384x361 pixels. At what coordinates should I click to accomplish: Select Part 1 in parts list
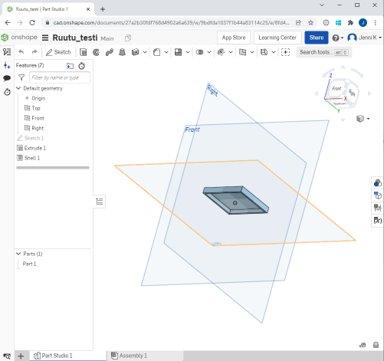pyautogui.click(x=29, y=264)
